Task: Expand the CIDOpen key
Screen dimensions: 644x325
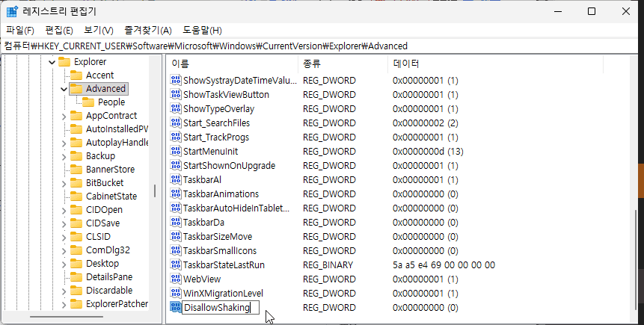Action: tap(64, 211)
